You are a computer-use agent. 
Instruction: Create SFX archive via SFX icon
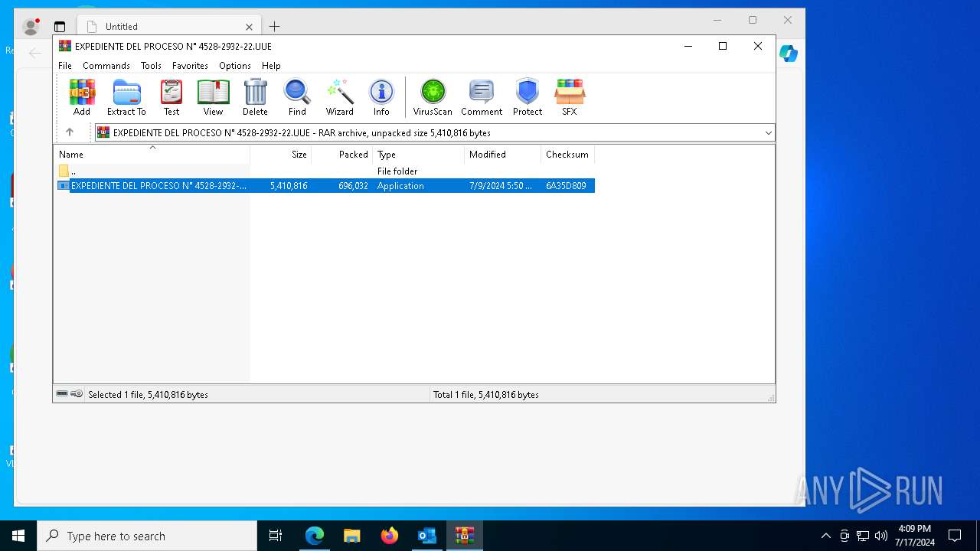570,97
